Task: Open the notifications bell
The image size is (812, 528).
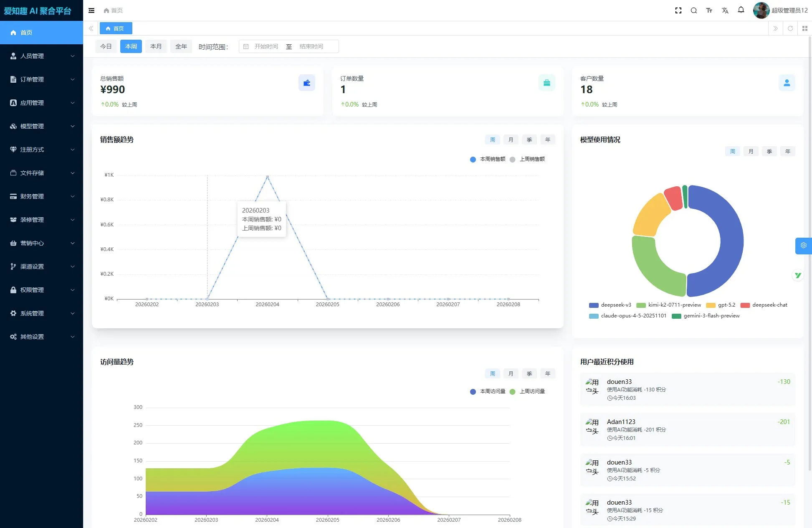Action: [741, 10]
